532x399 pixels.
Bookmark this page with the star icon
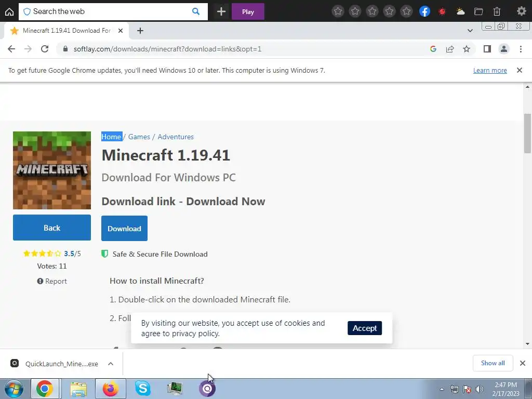tap(467, 49)
